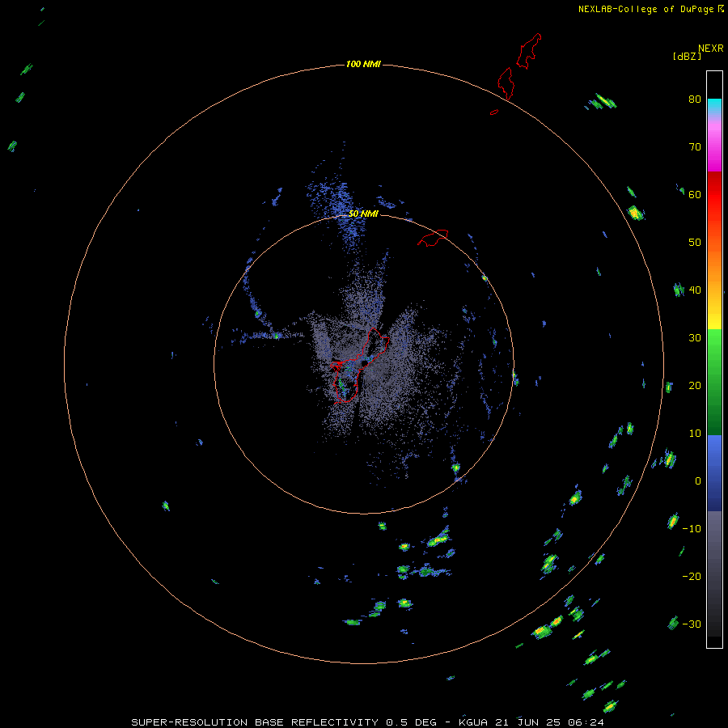Click the -10 value on dBZ scale
728x728 pixels.
[692, 528]
